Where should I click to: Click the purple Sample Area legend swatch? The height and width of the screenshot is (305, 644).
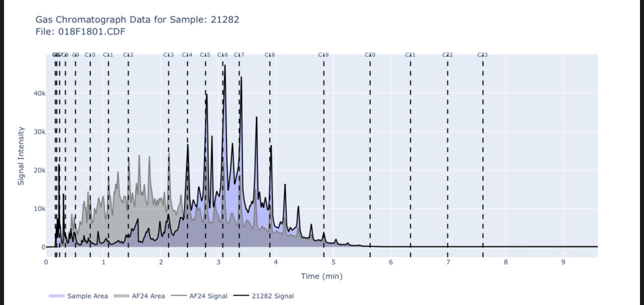coord(56,296)
